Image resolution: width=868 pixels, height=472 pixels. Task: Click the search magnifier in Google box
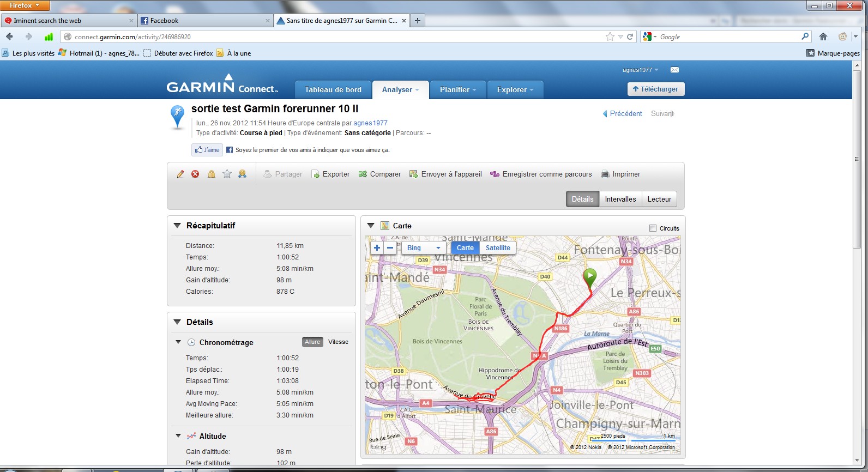coord(805,37)
